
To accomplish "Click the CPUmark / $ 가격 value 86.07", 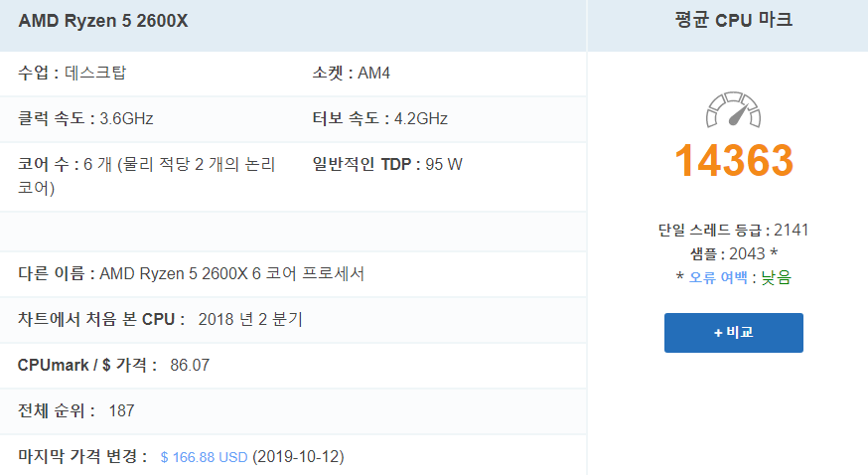I will click(190, 366).
